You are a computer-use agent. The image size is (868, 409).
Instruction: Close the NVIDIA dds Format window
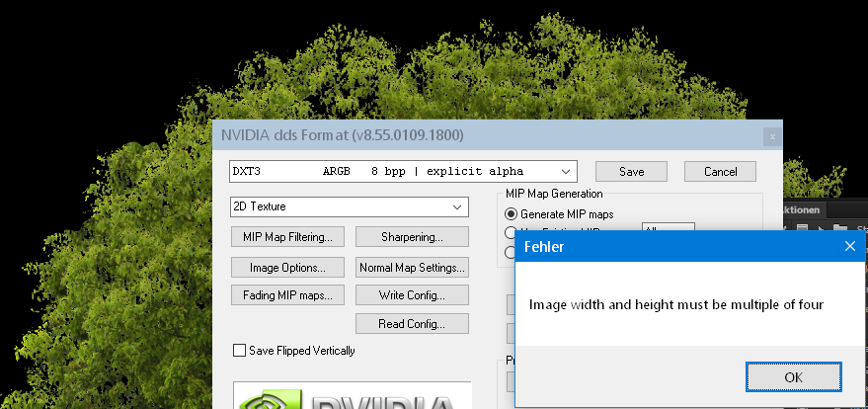point(772,136)
